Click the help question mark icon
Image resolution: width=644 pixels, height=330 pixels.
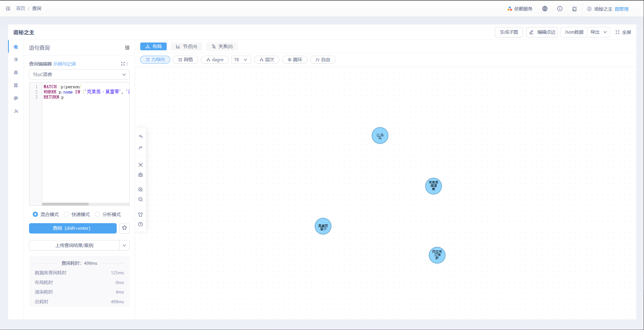click(x=141, y=224)
